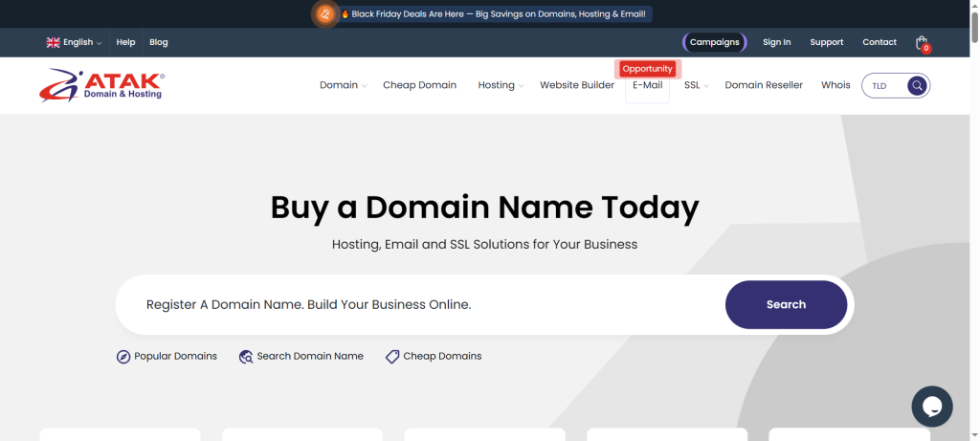This screenshot has width=980, height=441.
Task: Expand the SSL menu
Action: point(697,85)
